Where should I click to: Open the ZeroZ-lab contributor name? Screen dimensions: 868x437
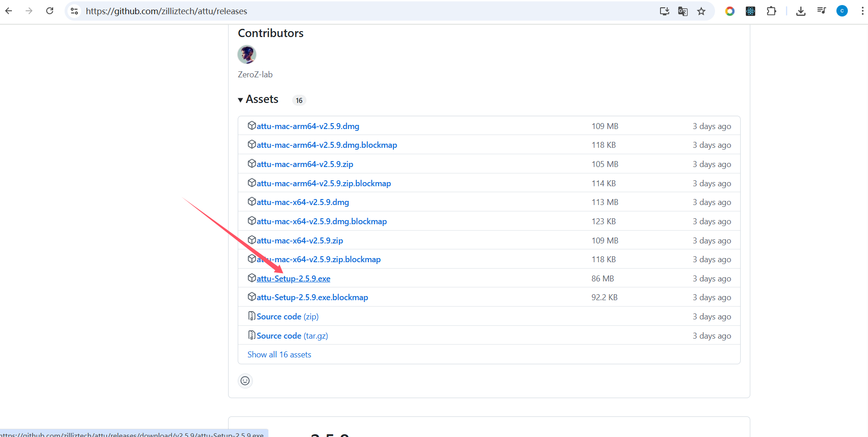[255, 74]
